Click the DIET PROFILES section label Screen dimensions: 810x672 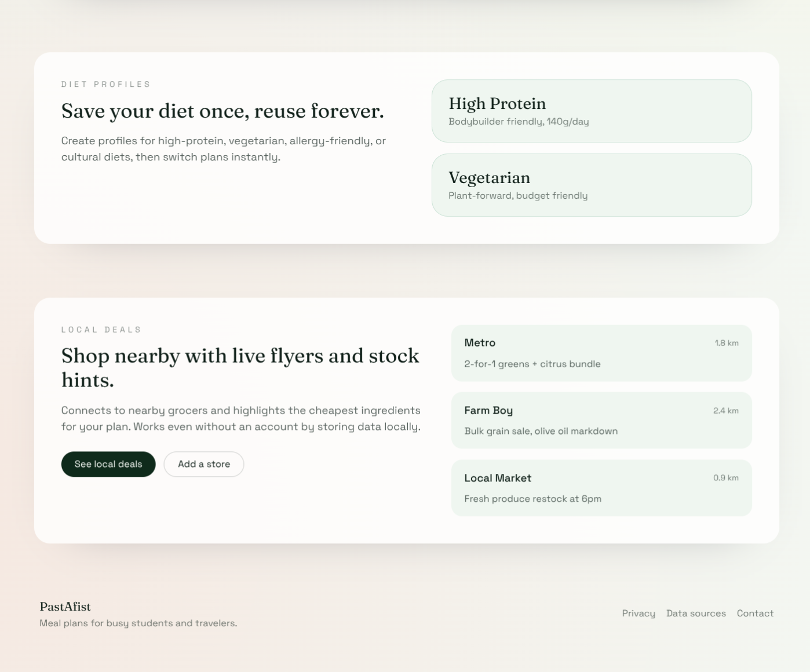click(106, 84)
